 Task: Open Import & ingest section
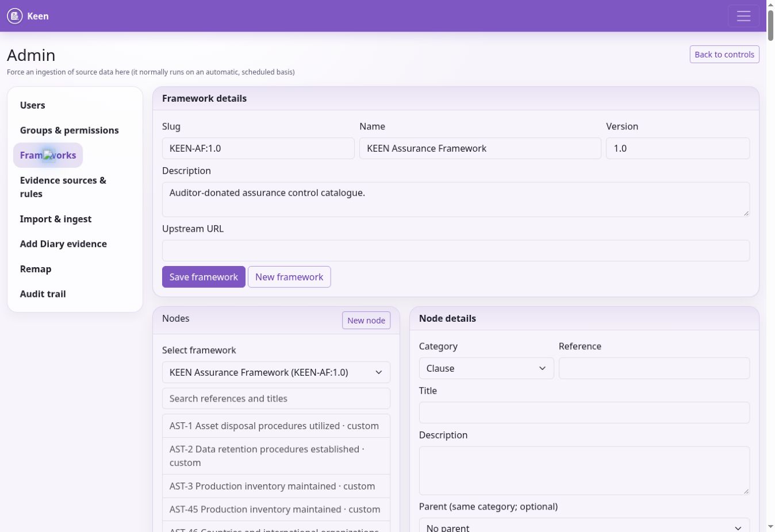click(x=56, y=219)
